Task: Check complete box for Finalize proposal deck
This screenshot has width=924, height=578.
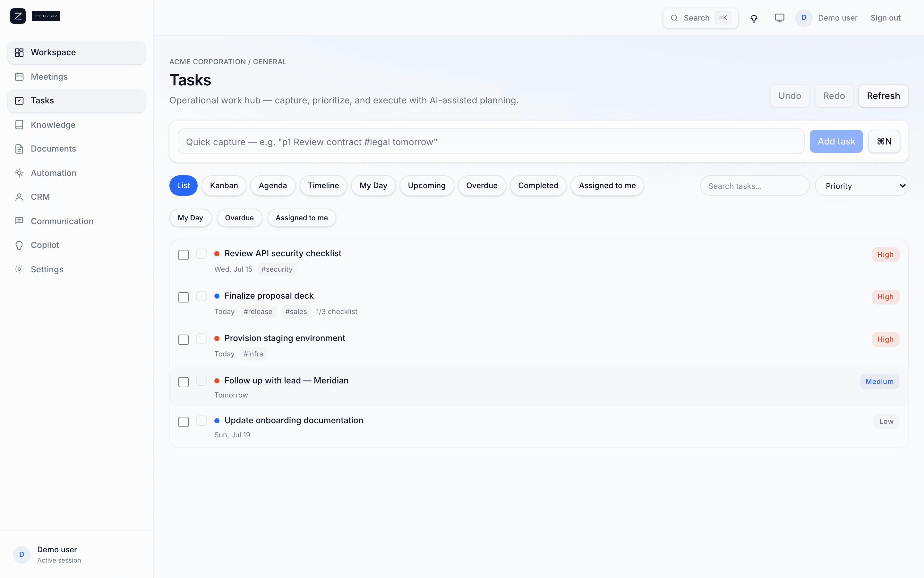Action: [x=184, y=297]
